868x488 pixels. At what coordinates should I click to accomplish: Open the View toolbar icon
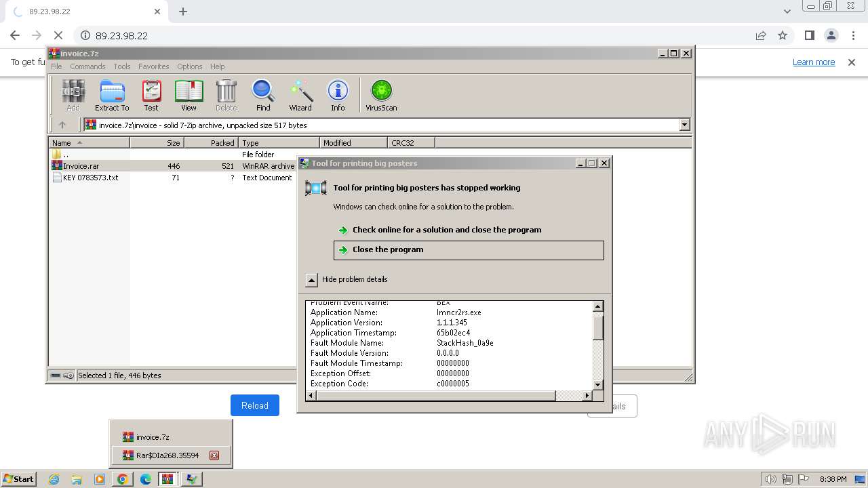click(189, 95)
